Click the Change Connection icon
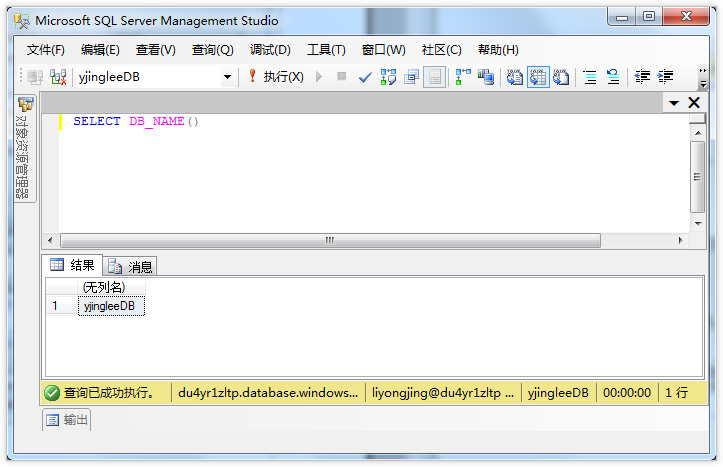The image size is (723, 467). pyautogui.click(x=58, y=77)
